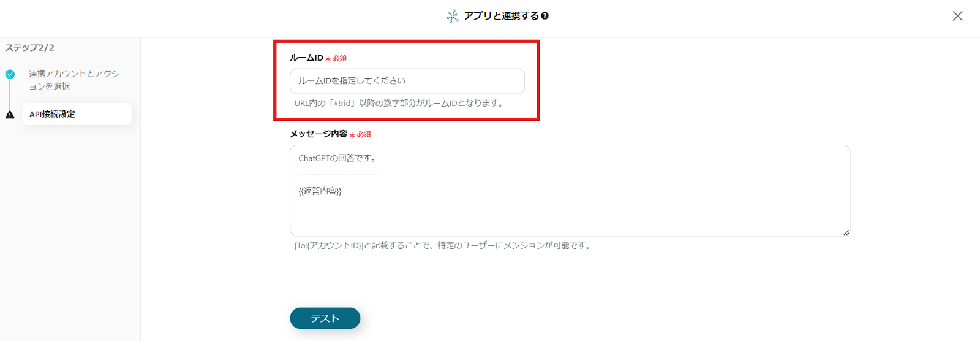Click the warning triangle icon beside API接続設定

[x=10, y=115]
